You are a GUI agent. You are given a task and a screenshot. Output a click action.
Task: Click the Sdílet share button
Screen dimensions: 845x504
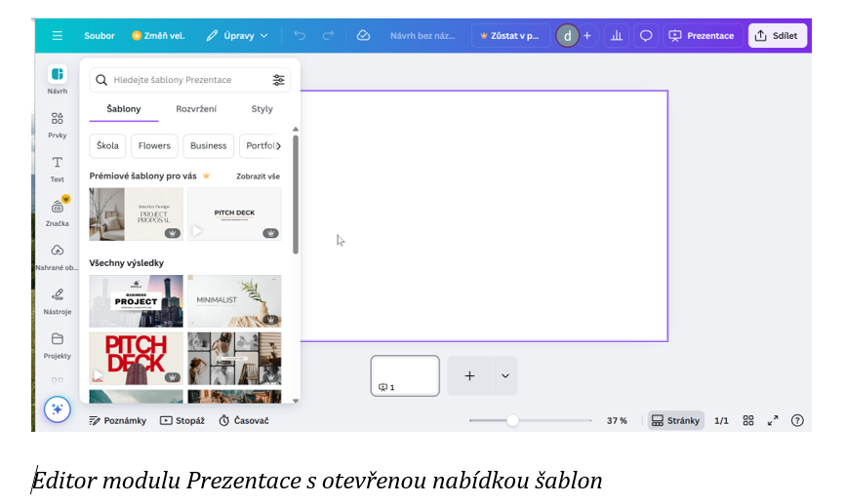coord(778,36)
